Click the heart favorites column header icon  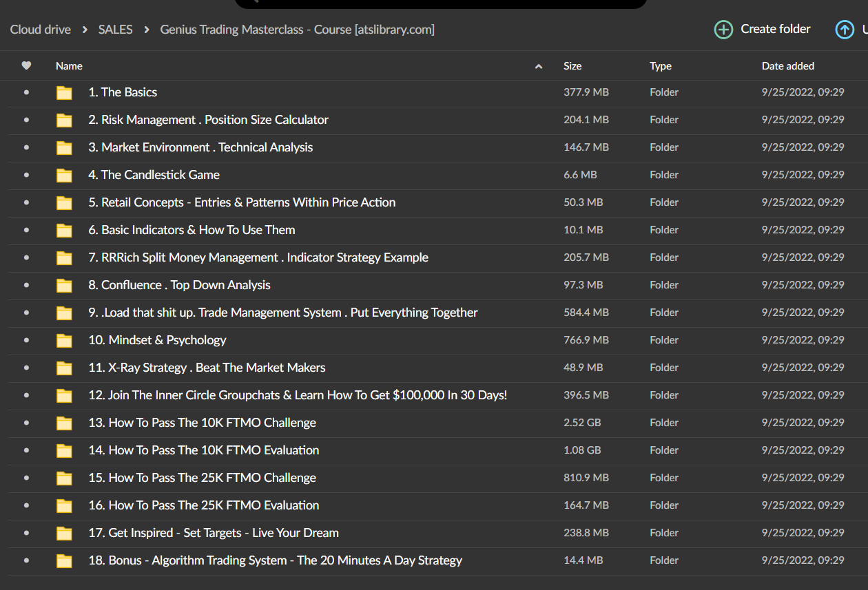pyautogui.click(x=26, y=66)
